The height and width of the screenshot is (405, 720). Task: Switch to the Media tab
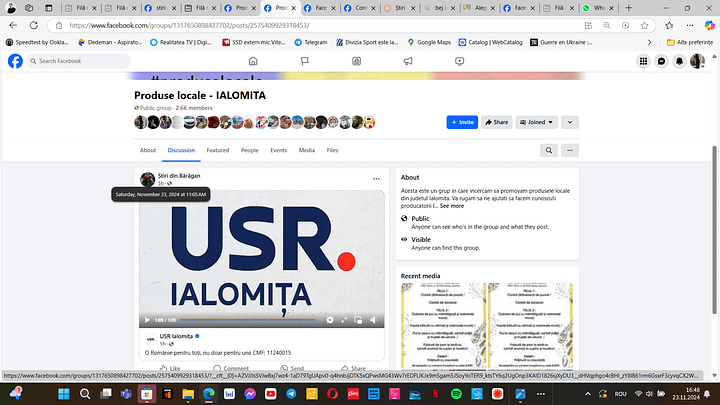point(306,150)
